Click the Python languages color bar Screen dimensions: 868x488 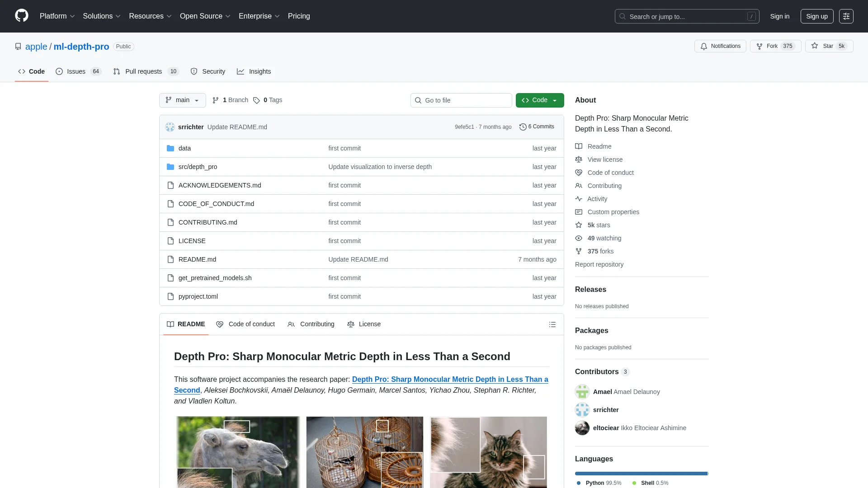pos(641,474)
